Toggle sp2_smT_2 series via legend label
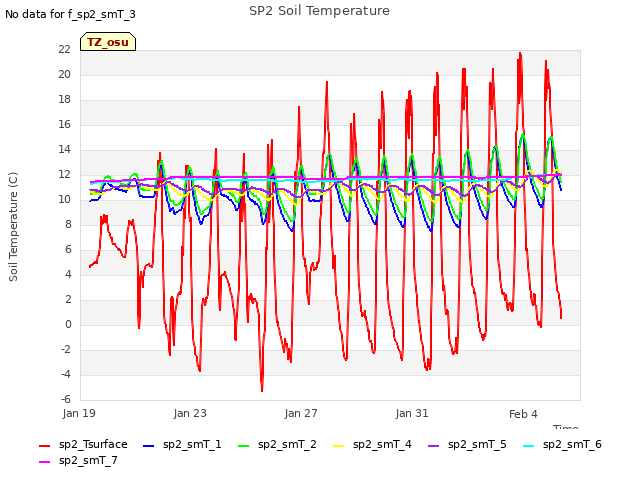Screen dimensions: 640x480 (287, 444)
